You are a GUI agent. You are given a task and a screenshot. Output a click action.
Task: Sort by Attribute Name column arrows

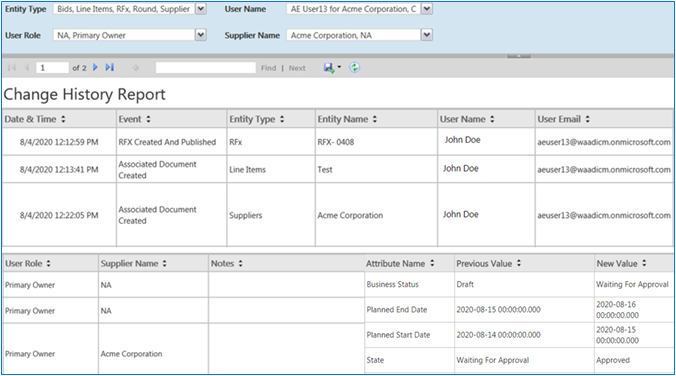point(432,263)
